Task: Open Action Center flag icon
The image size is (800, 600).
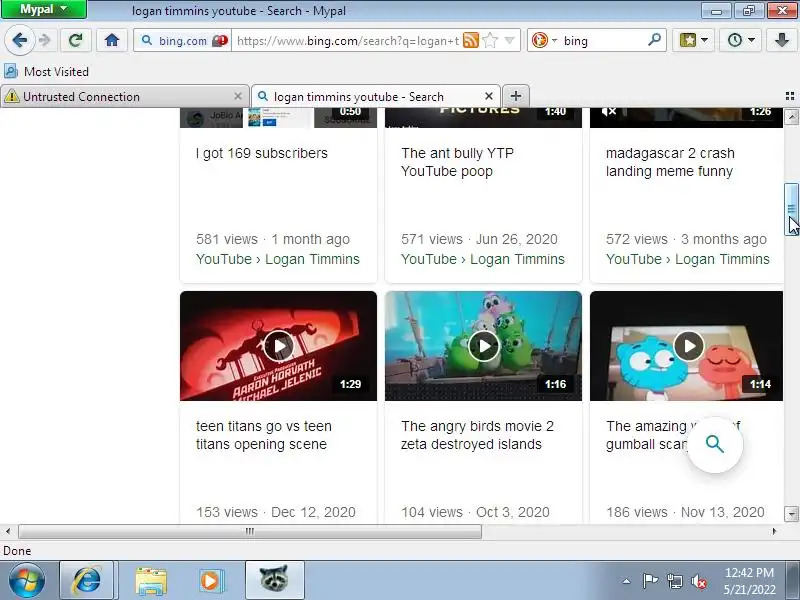Action: click(649, 581)
